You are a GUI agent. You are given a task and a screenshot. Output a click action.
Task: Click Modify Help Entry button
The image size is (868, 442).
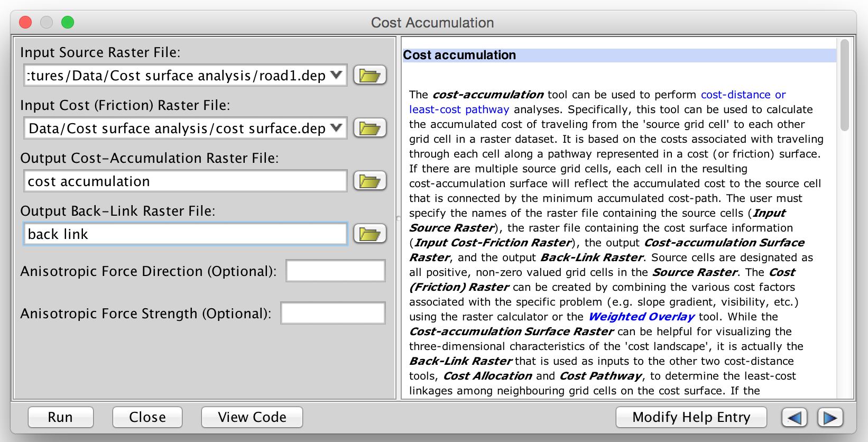click(691, 417)
